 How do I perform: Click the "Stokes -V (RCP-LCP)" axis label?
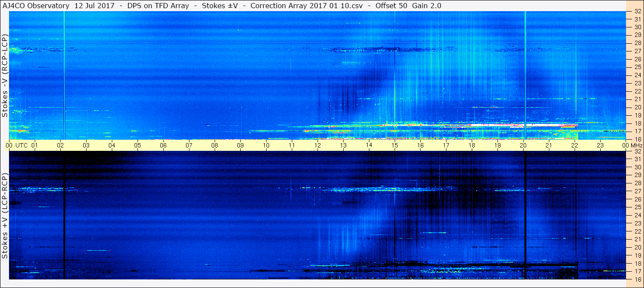pyautogui.click(x=5, y=75)
